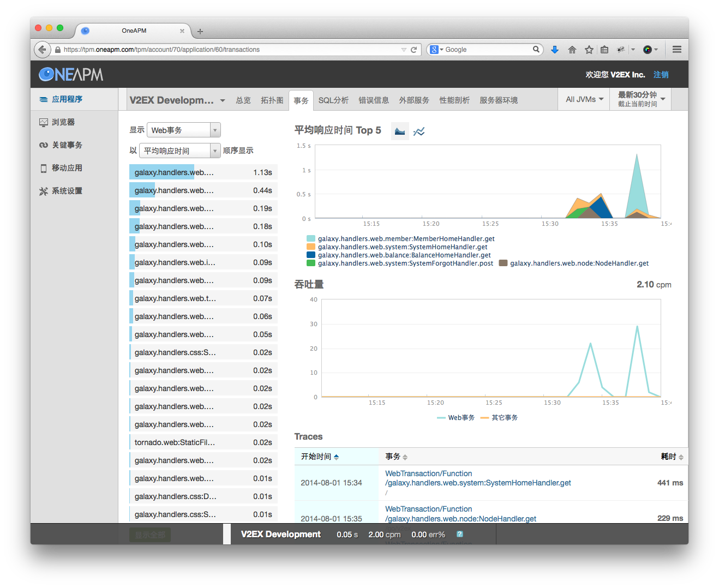
Task: Bookmark this page with star icon
Action: (x=589, y=50)
